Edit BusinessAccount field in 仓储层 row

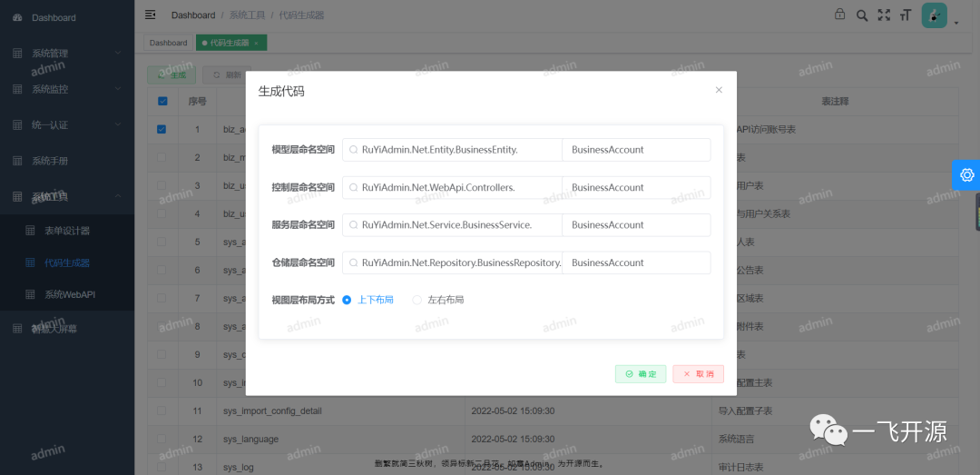coord(636,262)
